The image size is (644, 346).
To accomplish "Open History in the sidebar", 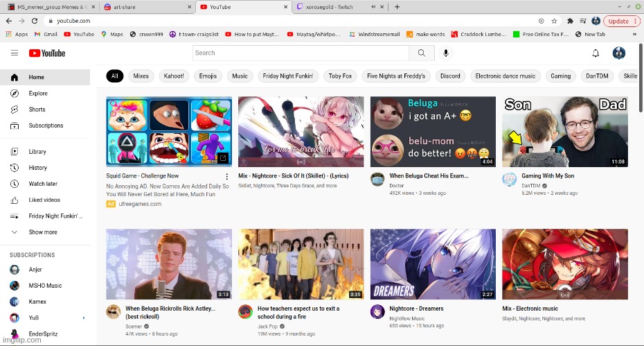I will coord(45,167).
